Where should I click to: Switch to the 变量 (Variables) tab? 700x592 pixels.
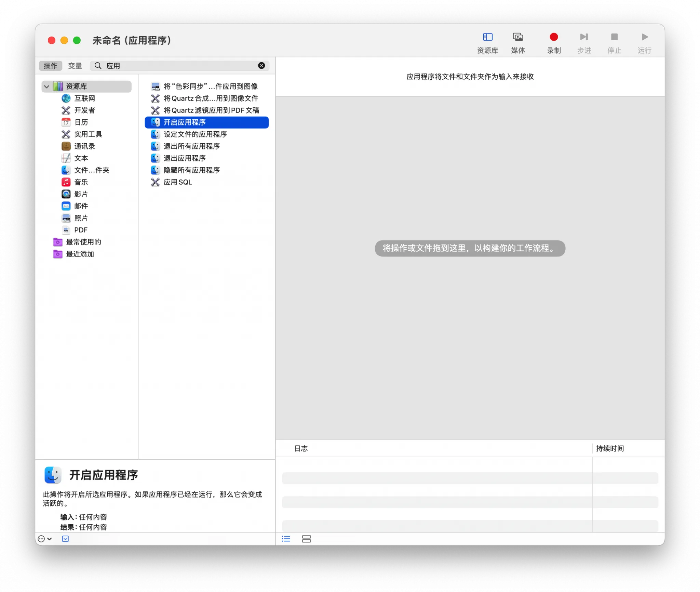(x=75, y=66)
